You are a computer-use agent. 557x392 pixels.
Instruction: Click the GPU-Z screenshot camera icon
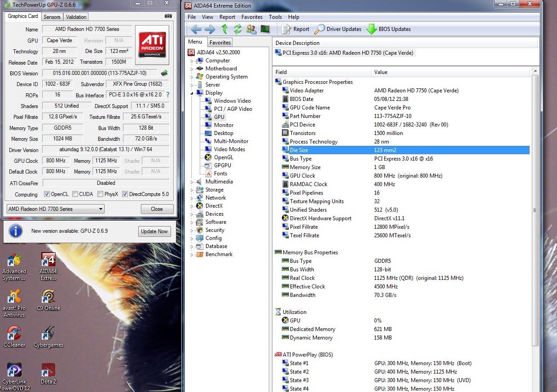coord(168,16)
